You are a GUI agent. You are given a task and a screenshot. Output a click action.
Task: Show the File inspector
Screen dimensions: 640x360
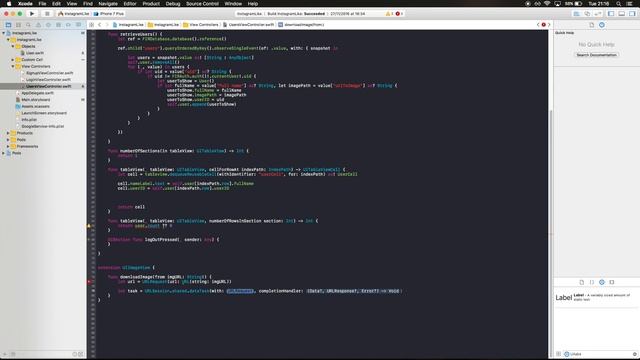591,25
